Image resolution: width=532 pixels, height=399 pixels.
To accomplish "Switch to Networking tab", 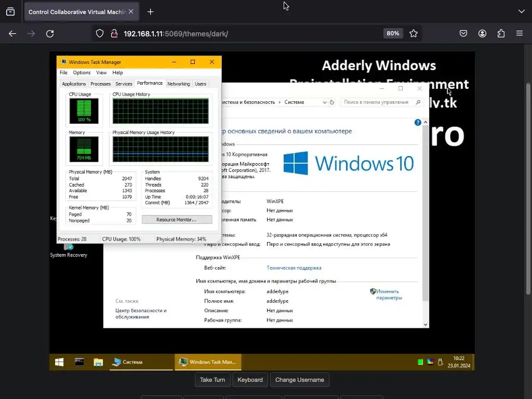I will [x=179, y=84].
